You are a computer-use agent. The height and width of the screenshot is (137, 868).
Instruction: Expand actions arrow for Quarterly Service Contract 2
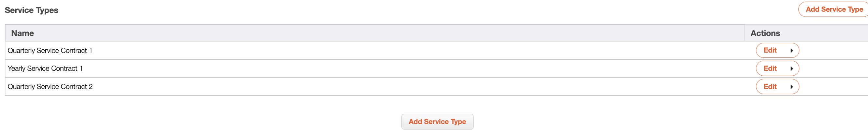(x=791, y=87)
